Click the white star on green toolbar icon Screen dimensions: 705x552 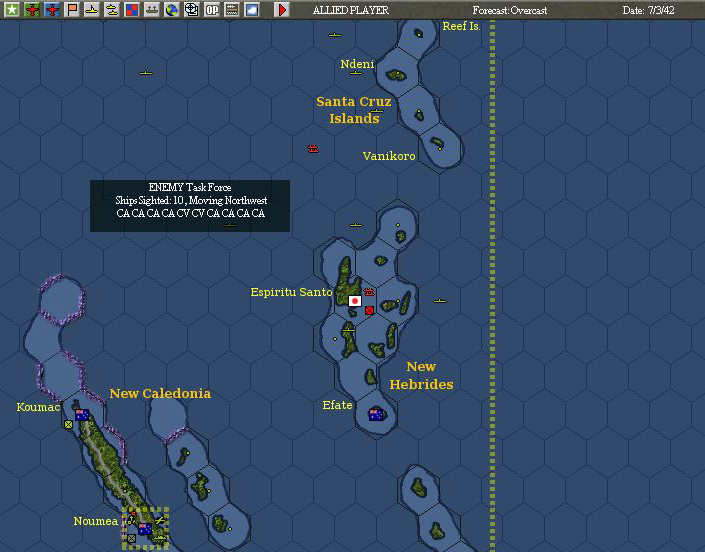point(12,9)
